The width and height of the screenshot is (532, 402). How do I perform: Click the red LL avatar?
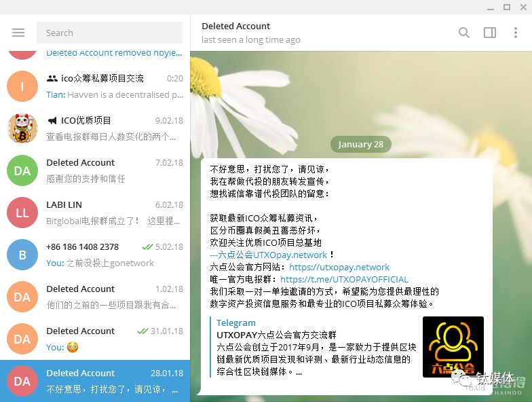(22, 213)
